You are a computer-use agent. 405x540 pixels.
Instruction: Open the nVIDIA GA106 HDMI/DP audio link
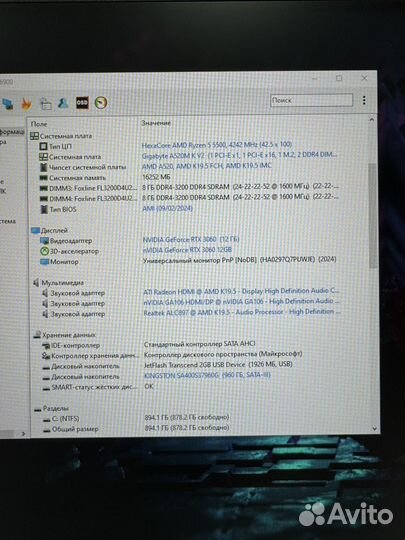pos(241,302)
